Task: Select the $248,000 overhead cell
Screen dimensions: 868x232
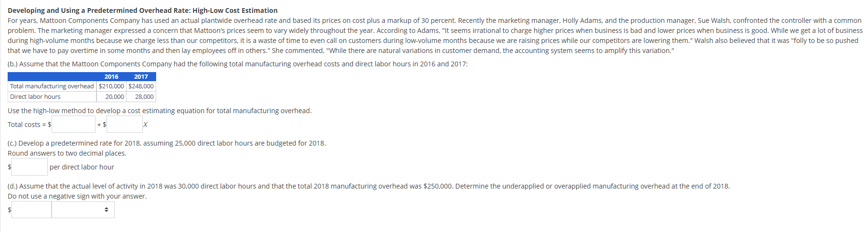Action: click(x=141, y=86)
